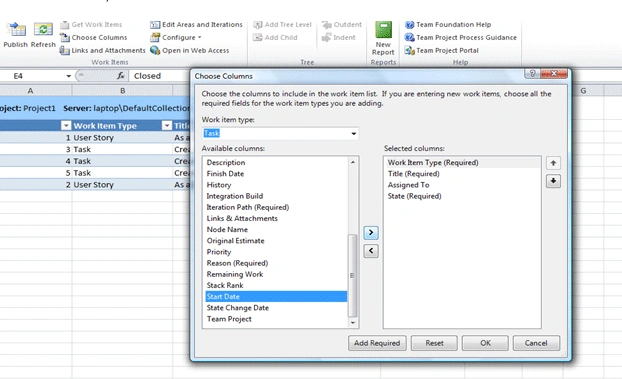Click the Available columns scrollbar down arrow
This screenshot has height=379, width=622.
(353, 323)
